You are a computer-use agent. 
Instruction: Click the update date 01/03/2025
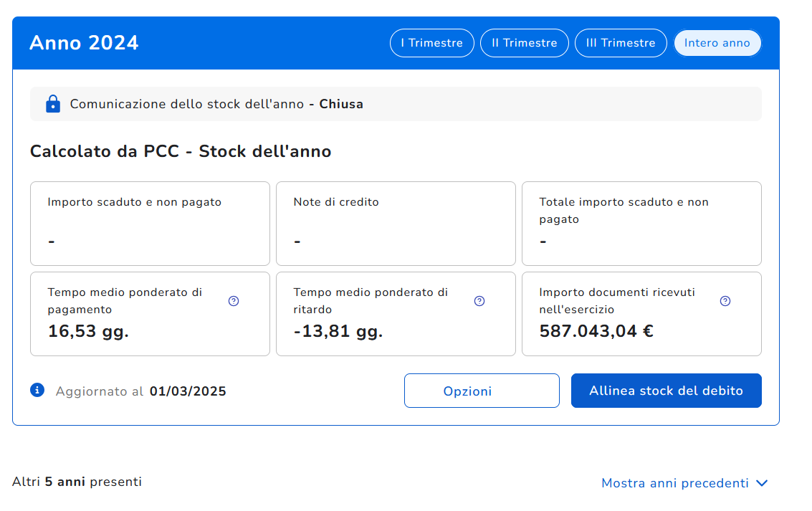pos(188,391)
